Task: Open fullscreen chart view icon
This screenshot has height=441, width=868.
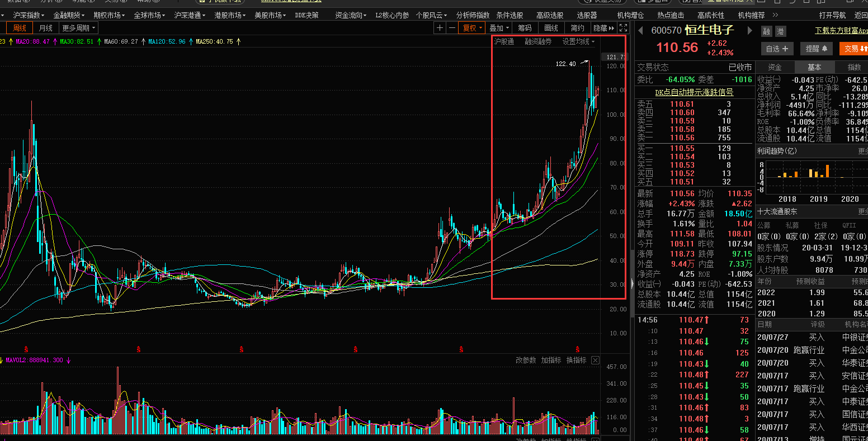Action: pyautogui.click(x=624, y=28)
